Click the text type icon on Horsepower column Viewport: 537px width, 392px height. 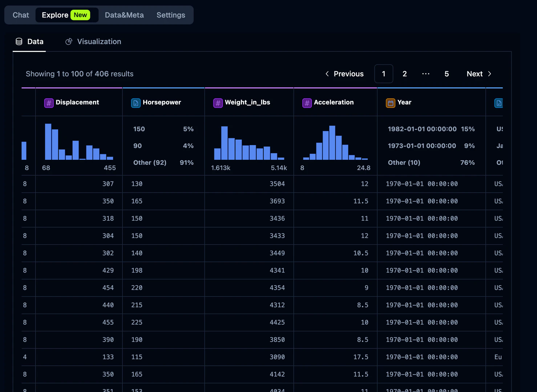(x=136, y=103)
